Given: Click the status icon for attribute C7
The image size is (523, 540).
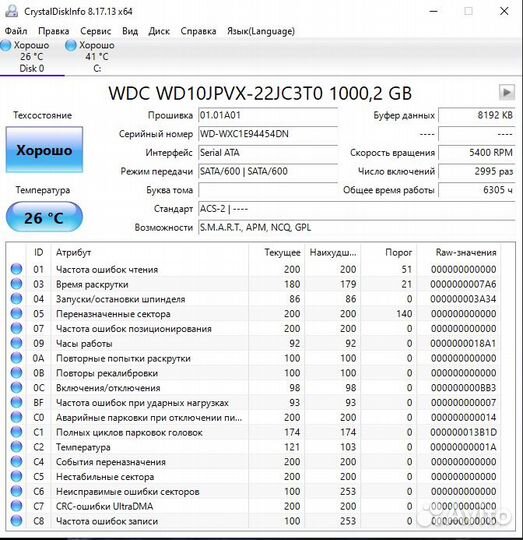Looking at the screenshot, I should pyautogui.click(x=16, y=506).
